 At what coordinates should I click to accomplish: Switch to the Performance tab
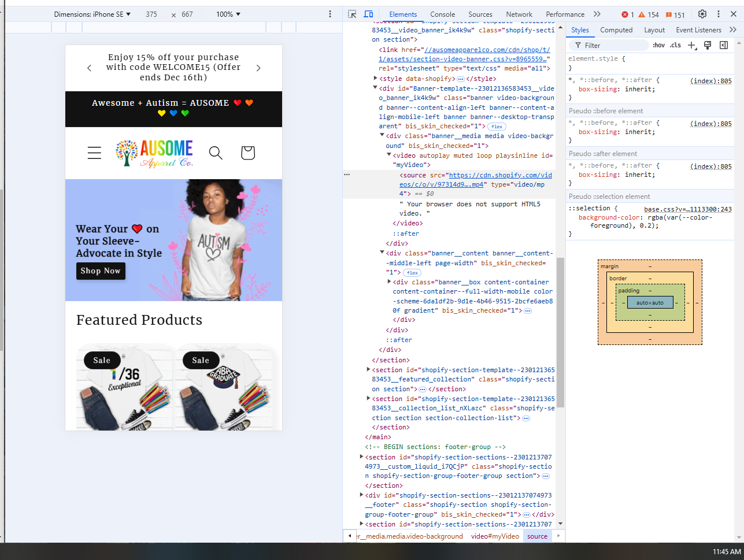[x=565, y=14]
